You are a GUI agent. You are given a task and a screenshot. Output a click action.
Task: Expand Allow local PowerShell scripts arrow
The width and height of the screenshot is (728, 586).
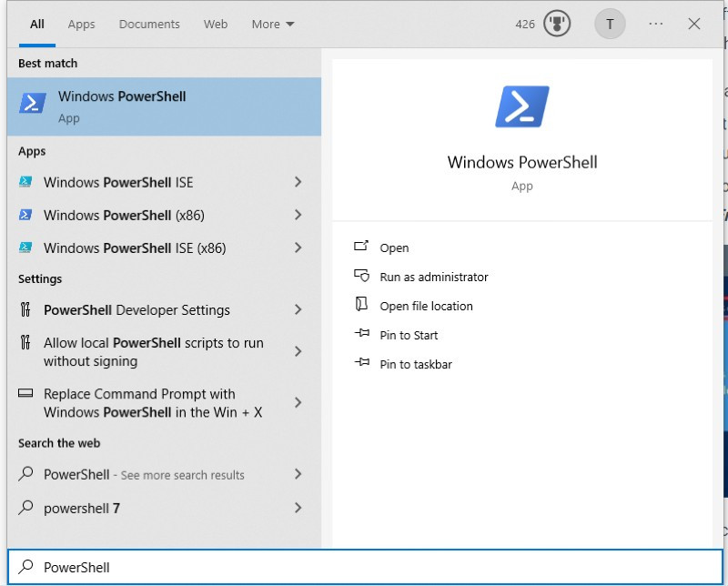click(298, 351)
